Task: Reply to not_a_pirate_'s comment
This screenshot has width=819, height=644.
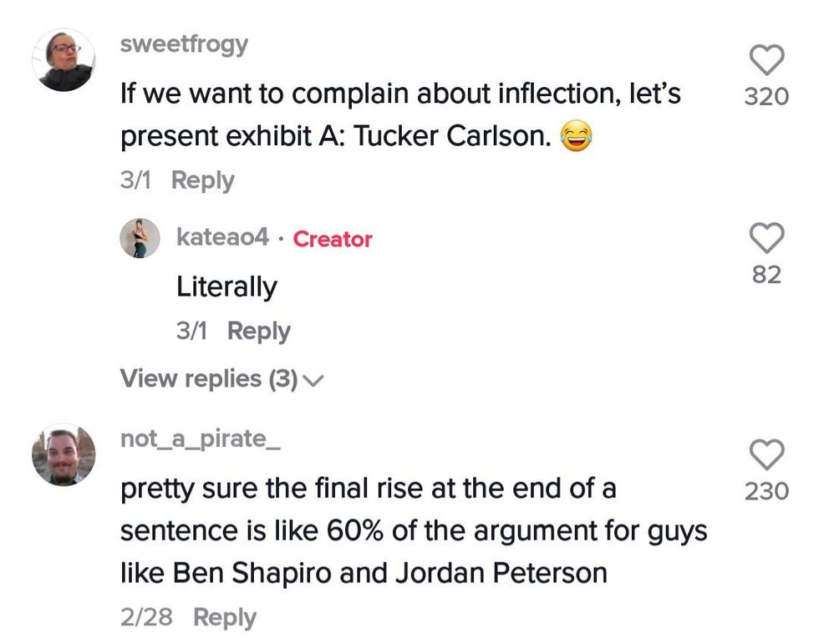Action: point(224,617)
